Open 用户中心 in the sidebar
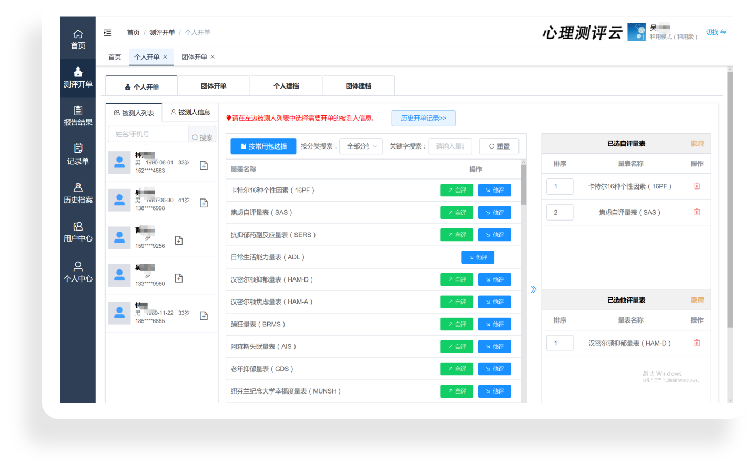The width and height of the screenshot is (756, 470). click(78, 232)
